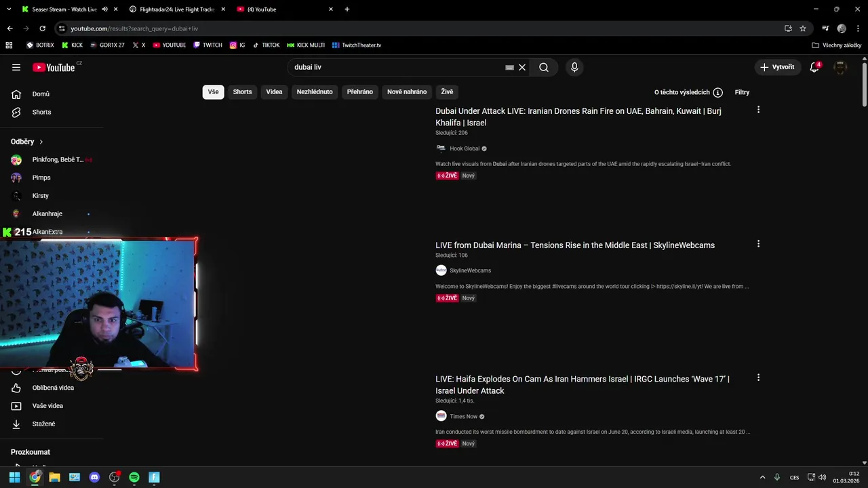The image size is (868, 488).
Task: Open the 'Filtry' search filters panel
Action: [x=742, y=92]
